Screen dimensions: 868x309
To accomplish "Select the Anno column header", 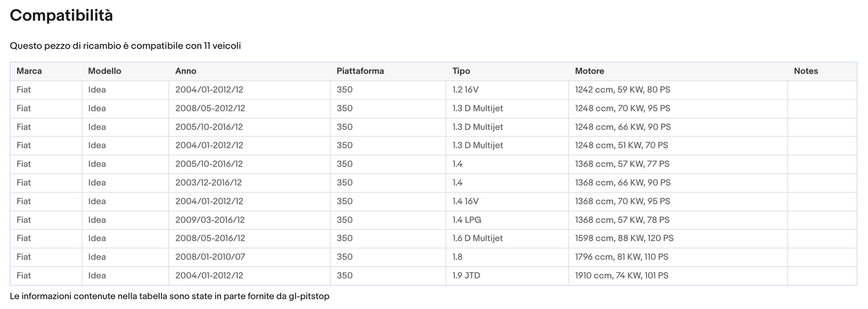I will (186, 71).
